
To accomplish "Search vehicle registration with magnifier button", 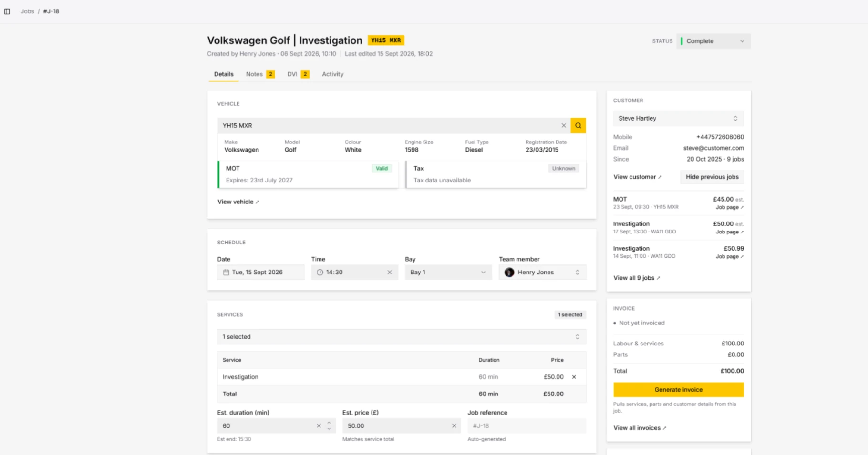I will pos(578,126).
